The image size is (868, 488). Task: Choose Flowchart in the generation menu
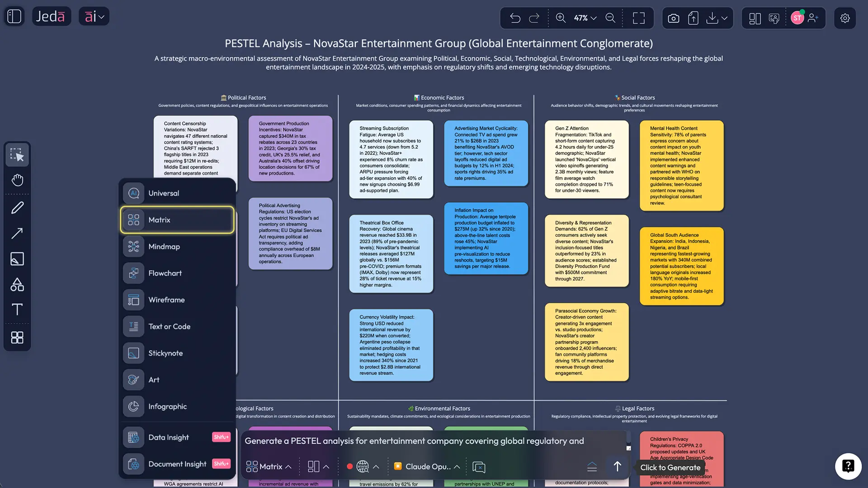pyautogui.click(x=177, y=273)
